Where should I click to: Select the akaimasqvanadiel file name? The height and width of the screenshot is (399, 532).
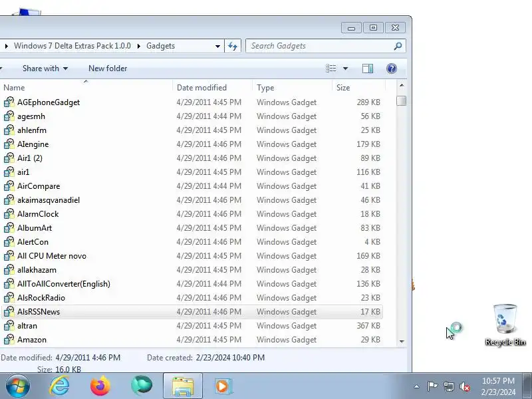(49, 200)
